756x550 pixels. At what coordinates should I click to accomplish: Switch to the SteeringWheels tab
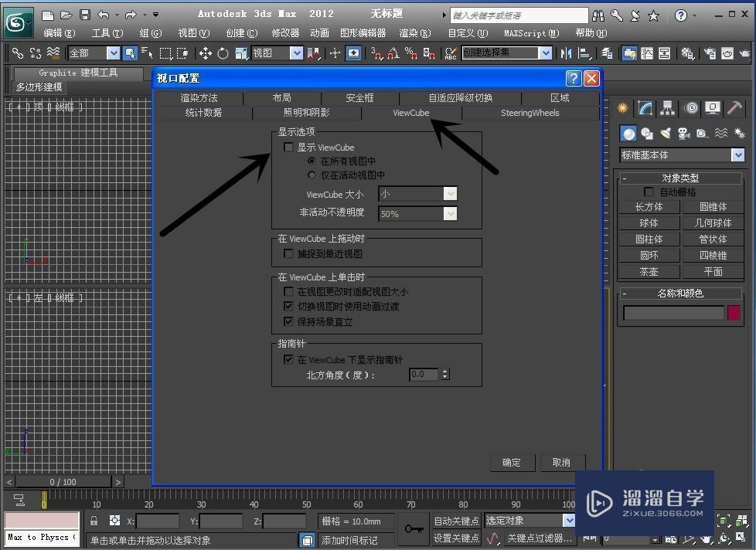(x=530, y=113)
